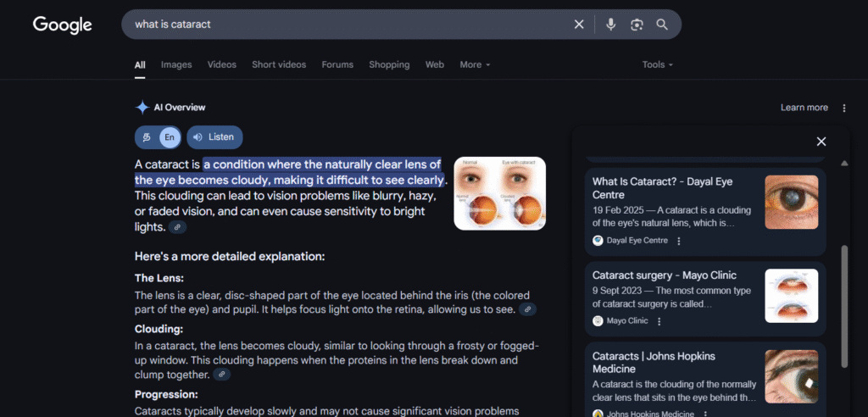This screenshot has width=868, height=417.
Task: Open AI Overview three-dot options menu
Action: click(843, 108)
